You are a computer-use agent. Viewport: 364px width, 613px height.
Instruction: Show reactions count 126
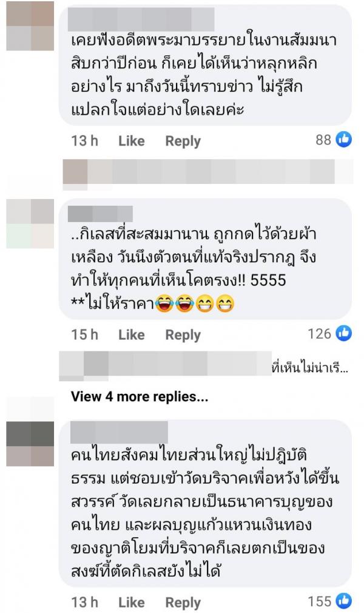[319, 334]
